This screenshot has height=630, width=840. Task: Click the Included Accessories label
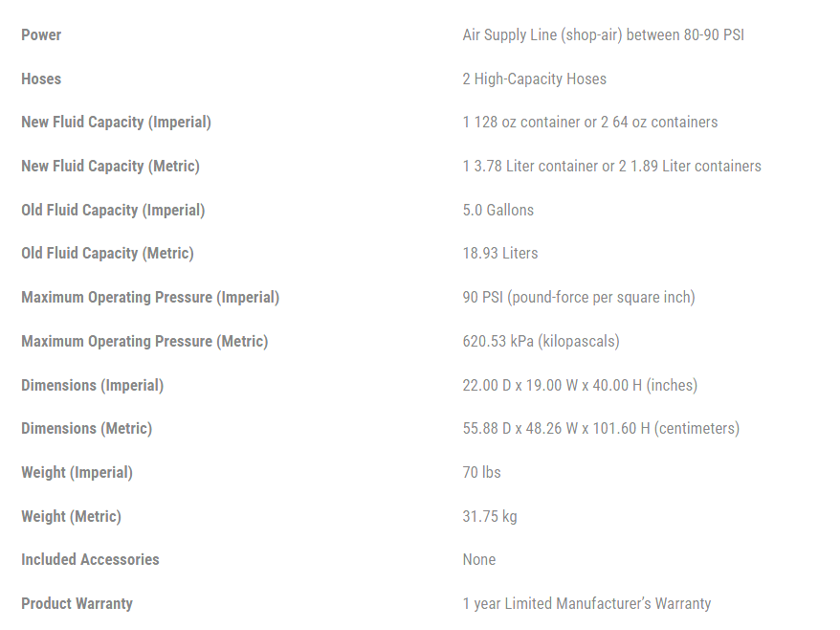pyautogui.click(x=90, y=560)
